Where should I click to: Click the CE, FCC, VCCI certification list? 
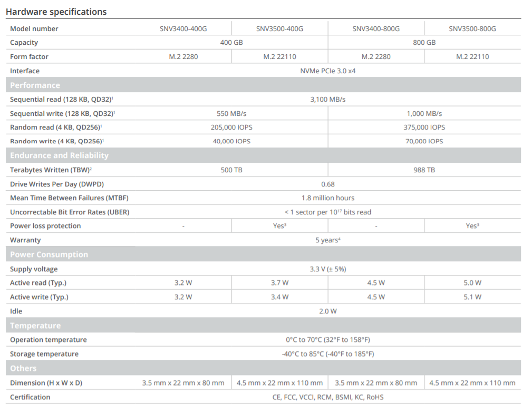click(327, 397)
